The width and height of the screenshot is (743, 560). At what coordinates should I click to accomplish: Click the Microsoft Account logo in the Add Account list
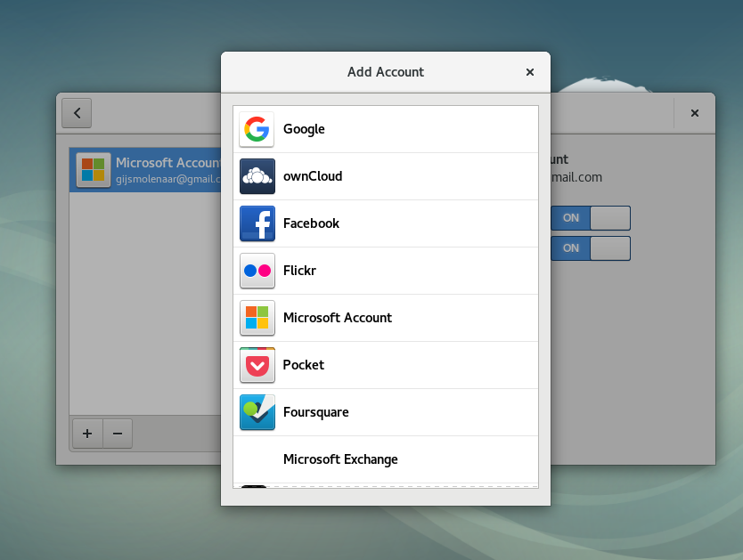(257, 318)
